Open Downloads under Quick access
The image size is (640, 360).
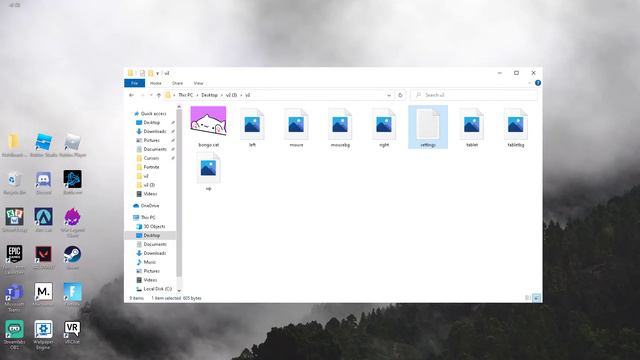[151, 131]
